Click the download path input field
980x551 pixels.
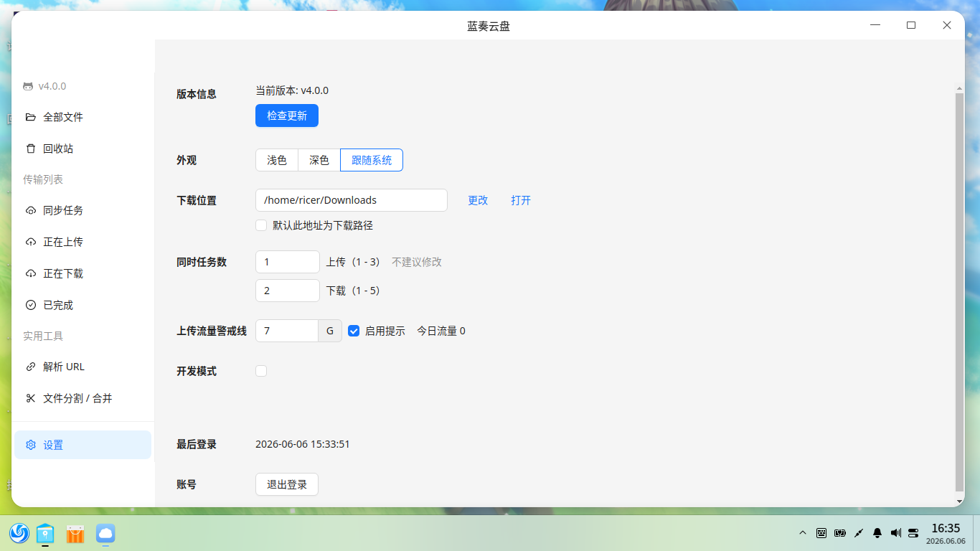tap(352, 200)
